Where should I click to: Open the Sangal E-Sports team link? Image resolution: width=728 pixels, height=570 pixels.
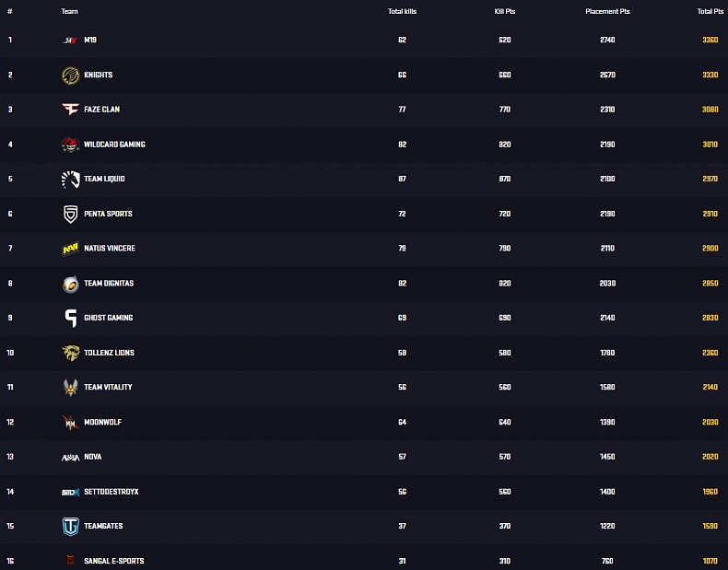click(x=113, y=561)
